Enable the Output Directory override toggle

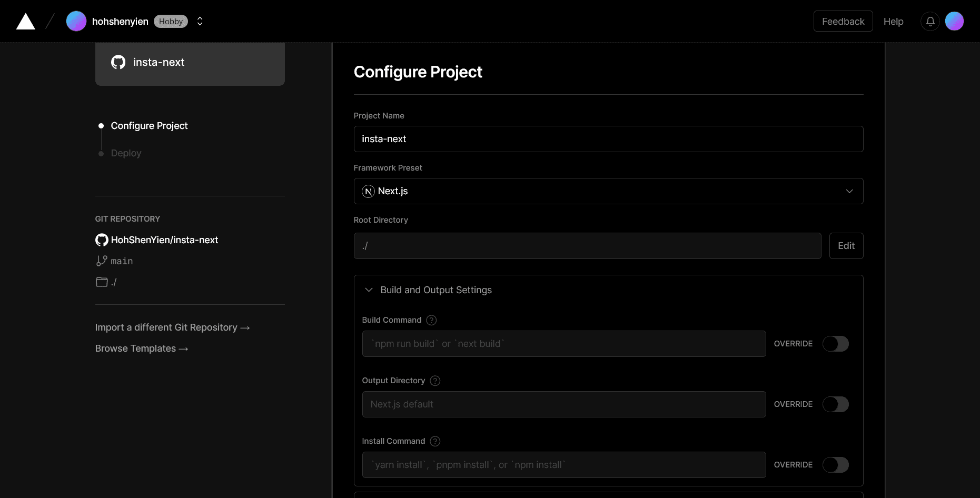835,404
